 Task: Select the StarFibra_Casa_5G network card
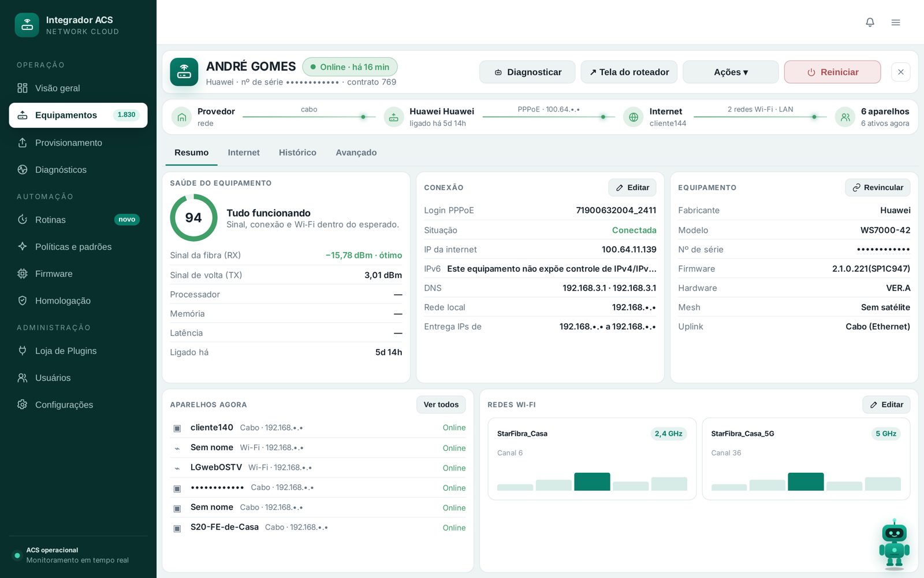click(806, 459)
